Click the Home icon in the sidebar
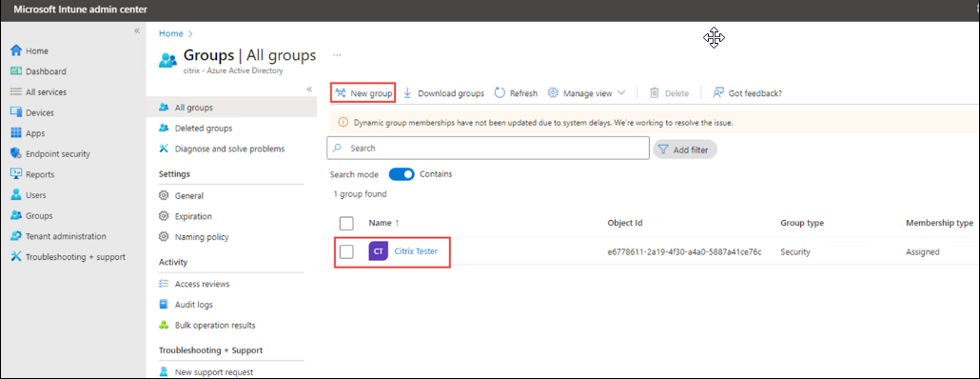Image resolution: width=980 pixels, height=379 pixels. click(x=16, y=50)
